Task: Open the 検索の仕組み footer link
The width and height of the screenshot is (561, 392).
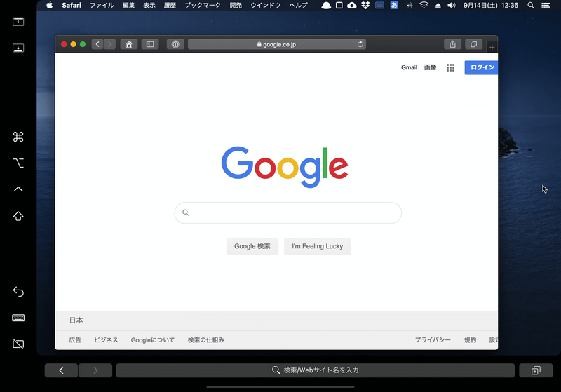Action: [x=206, y=340]
